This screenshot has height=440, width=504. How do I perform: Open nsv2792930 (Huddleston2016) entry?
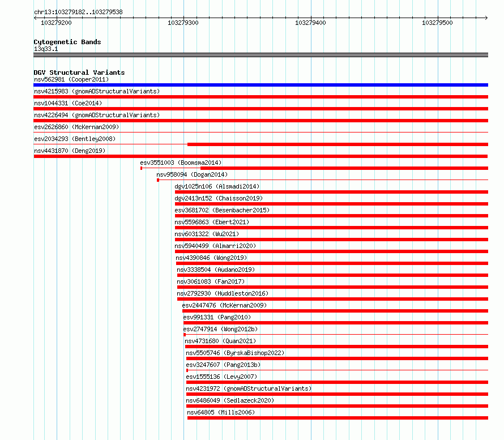pos(223,293)
